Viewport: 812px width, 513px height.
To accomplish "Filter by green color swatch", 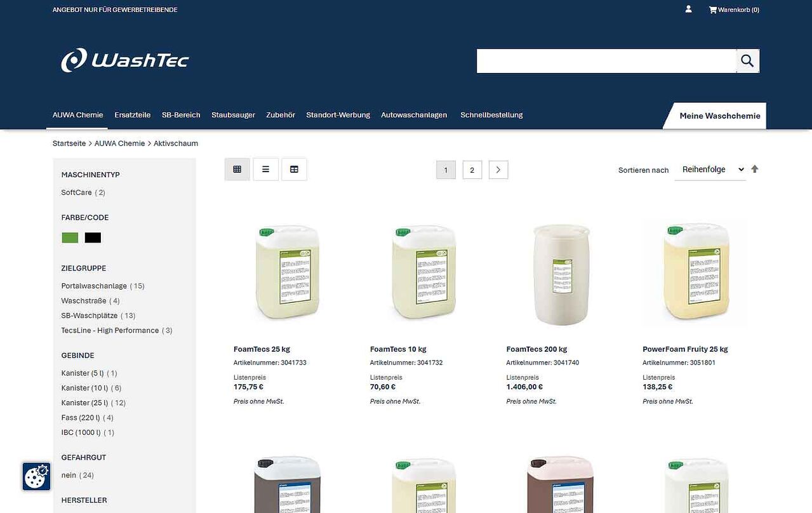I will tap(70, 237).
